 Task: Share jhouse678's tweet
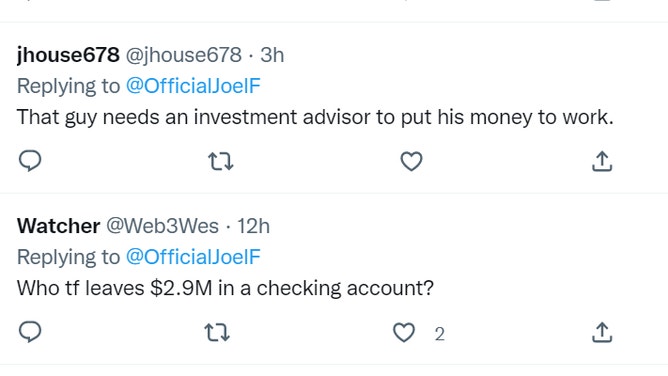[x=602, y=161]
